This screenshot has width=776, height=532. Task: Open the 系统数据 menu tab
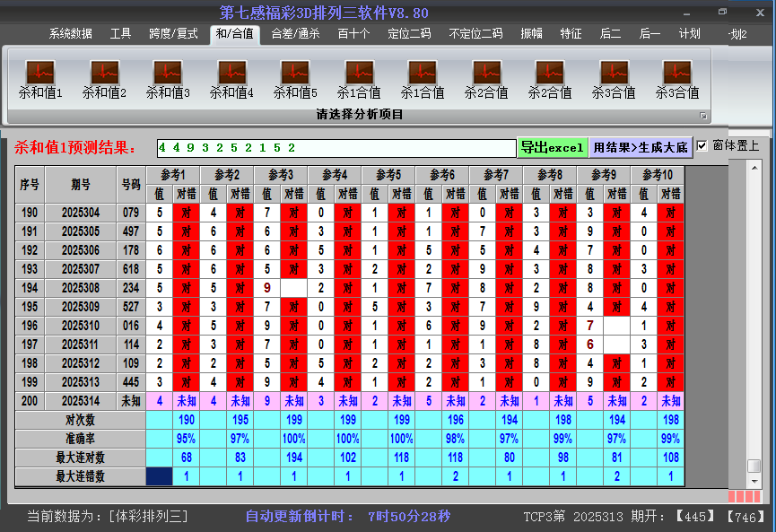pos(70,34)
